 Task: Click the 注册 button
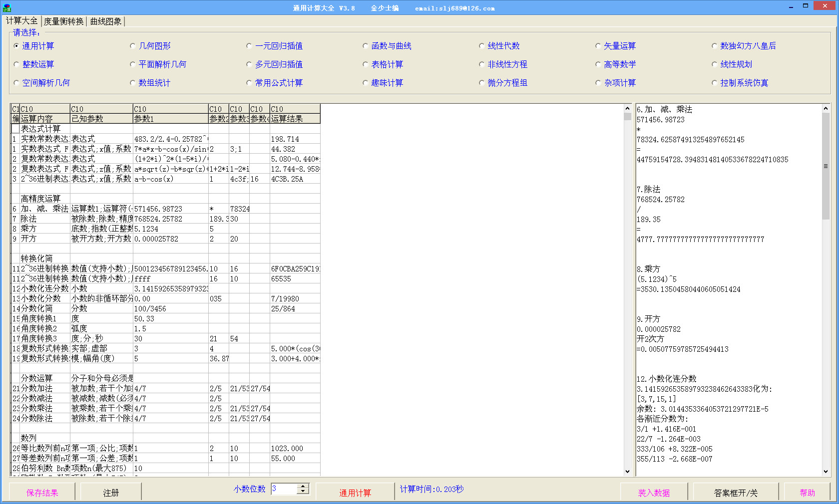(111, 493)
